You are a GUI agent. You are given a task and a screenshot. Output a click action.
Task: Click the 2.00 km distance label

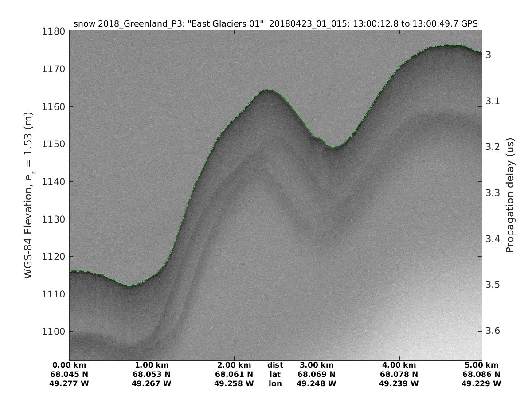tap(234, 365)
